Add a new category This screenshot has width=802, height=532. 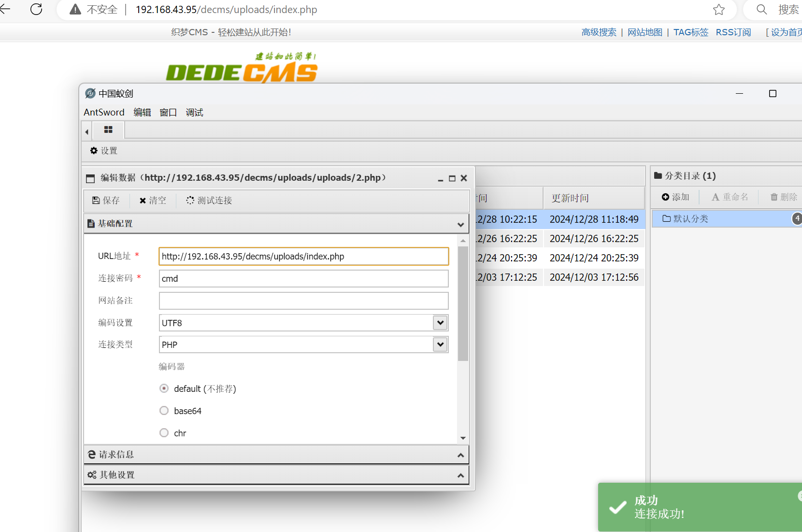pos(675,197)
